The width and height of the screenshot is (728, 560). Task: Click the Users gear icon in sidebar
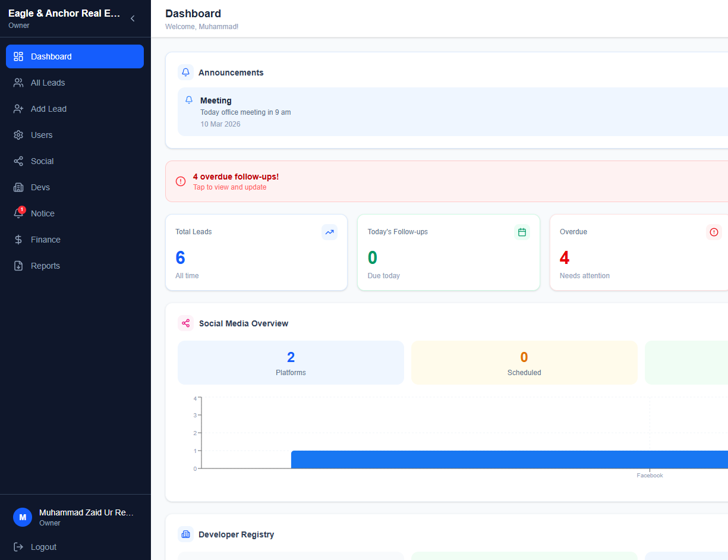click(x=18, y=135)
